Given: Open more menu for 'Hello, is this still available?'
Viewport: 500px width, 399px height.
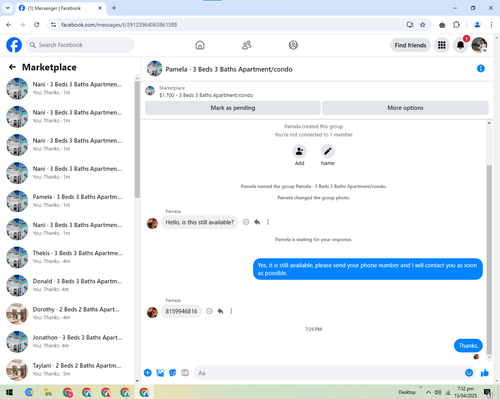Looking at the screenshot, I should pos(268,222).
